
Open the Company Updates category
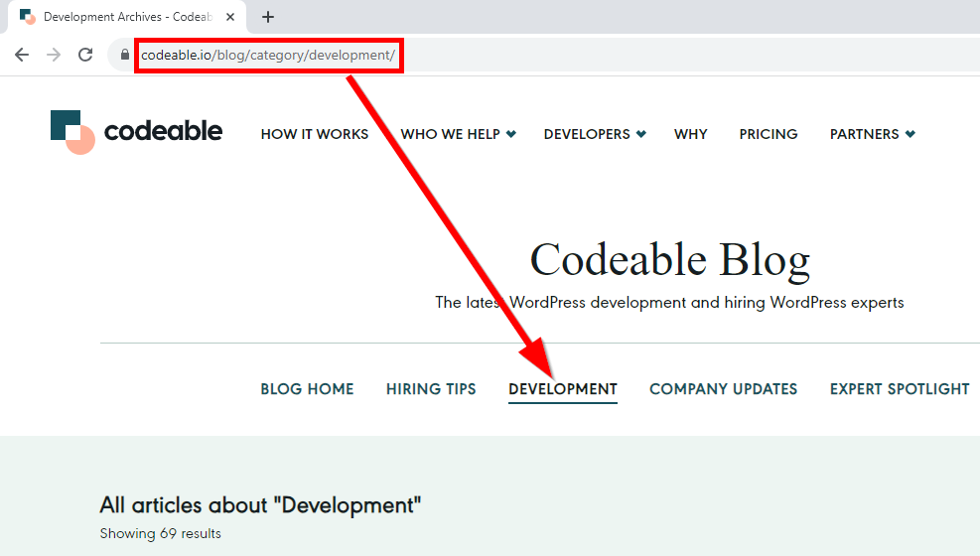tap(723, 389)
